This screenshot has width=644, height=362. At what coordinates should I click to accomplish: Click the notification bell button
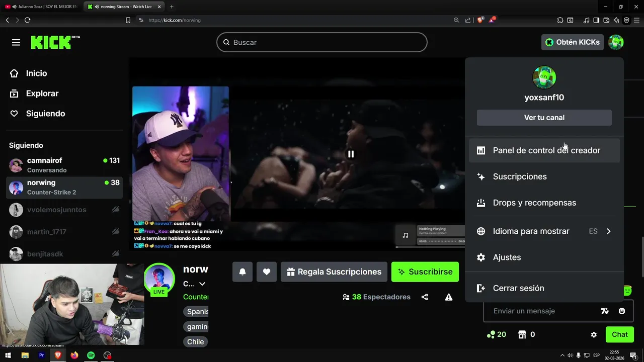point(243,271)
